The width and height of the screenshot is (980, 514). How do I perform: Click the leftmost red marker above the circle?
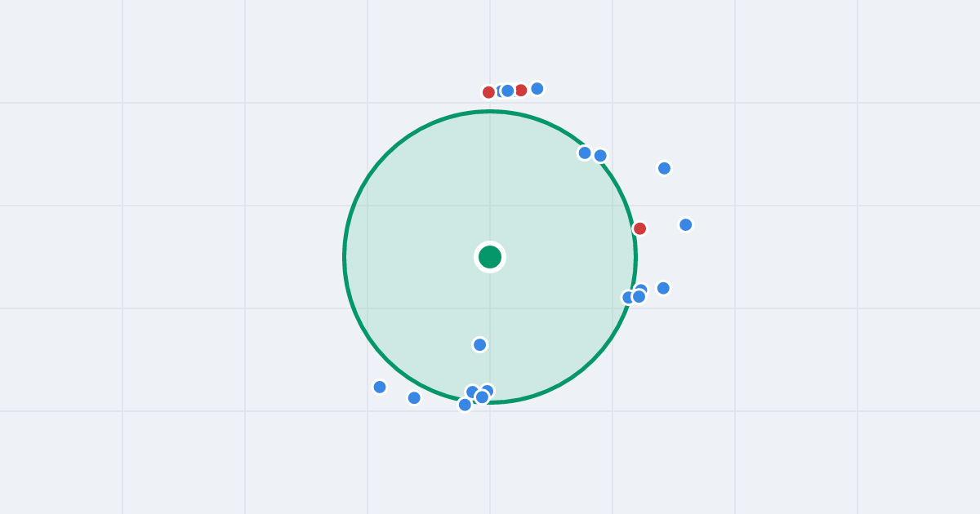(488, 92)
